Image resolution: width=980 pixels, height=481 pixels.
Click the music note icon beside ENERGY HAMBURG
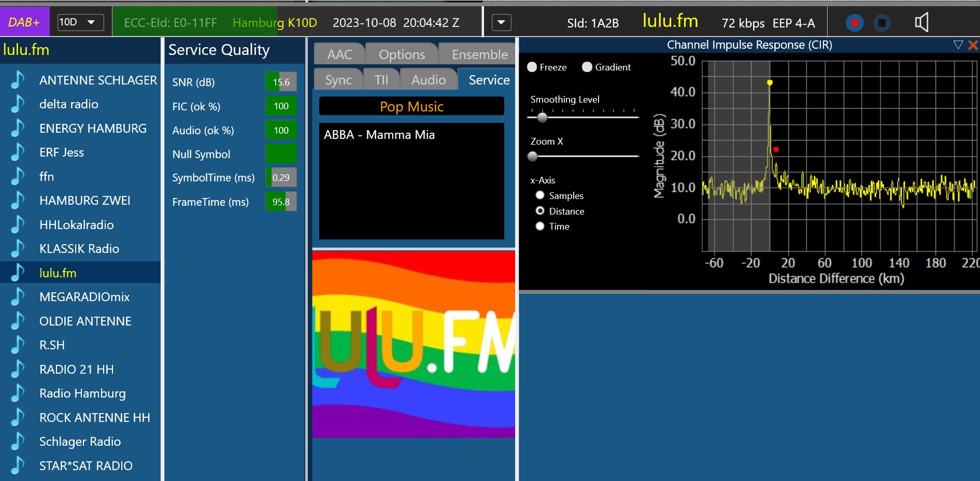[18, 128]
